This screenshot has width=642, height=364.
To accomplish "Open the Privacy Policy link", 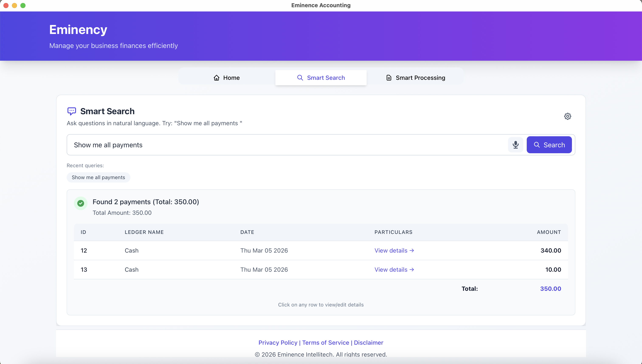I will pos(278,343).
